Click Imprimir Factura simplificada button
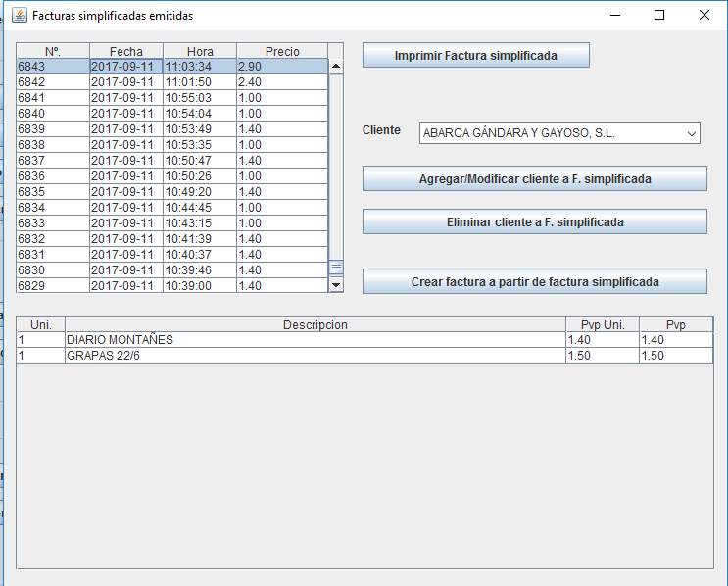Image resolution: width=728 pixels, height=586 pixels. point(475,56)
